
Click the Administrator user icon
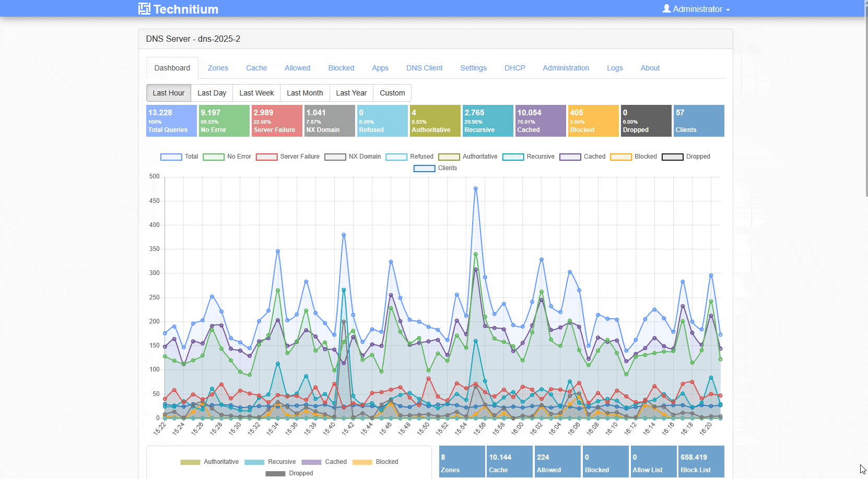point(666,8)
